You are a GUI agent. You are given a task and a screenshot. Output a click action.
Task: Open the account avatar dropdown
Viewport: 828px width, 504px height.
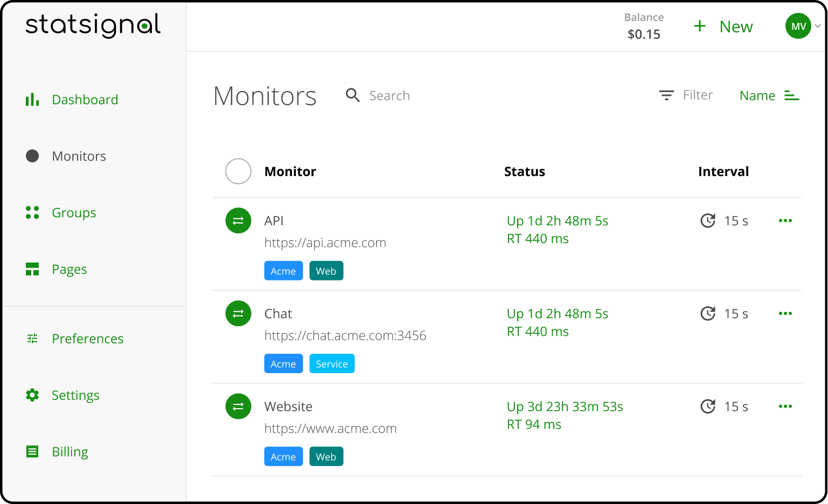click(798, 26)
